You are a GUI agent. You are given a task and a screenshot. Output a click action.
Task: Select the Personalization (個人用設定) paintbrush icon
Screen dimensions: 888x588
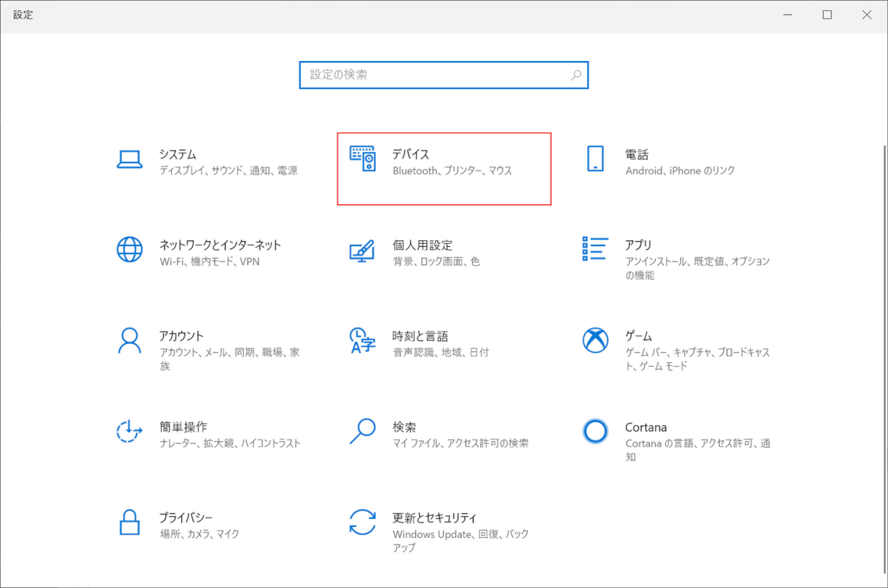coord(362,250)
